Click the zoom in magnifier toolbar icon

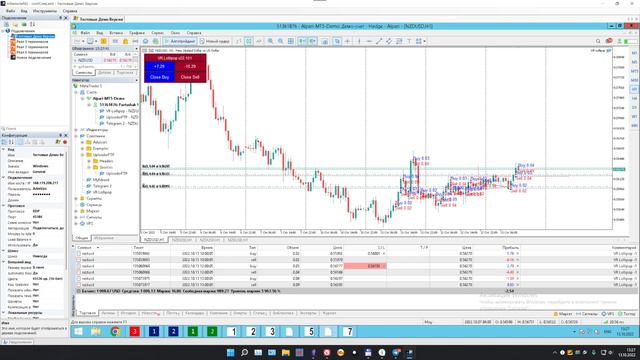(270, 41)
